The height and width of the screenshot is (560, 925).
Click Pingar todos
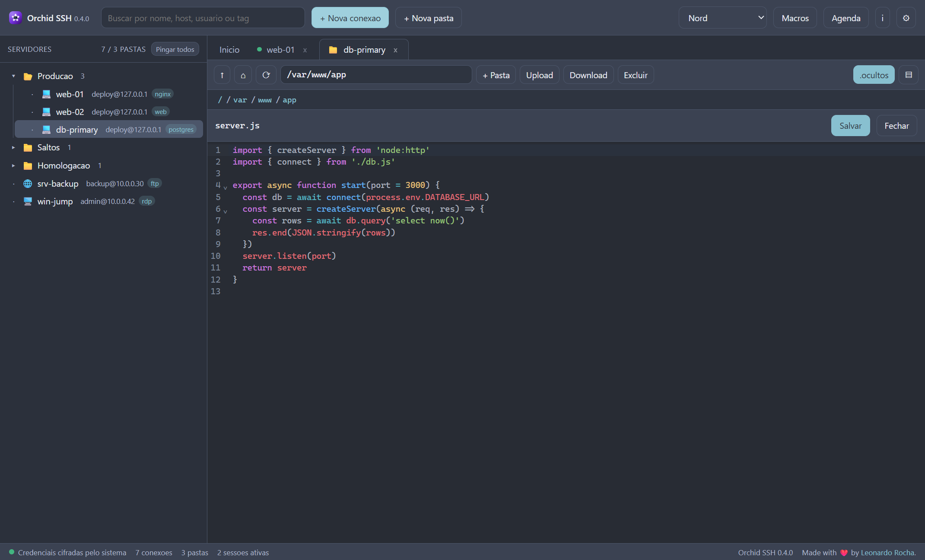(x=175, y=49)
